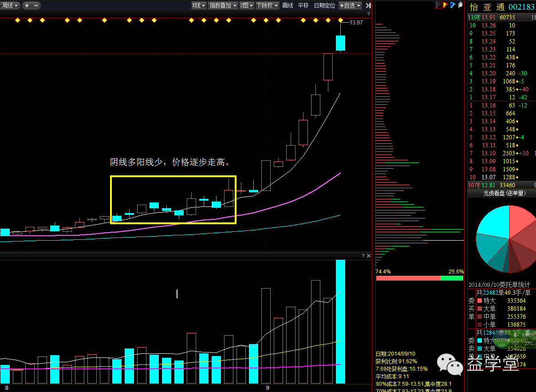Open the 周线 period dropdown
This screenshot has height=392, width=536.
pos(10,5)
